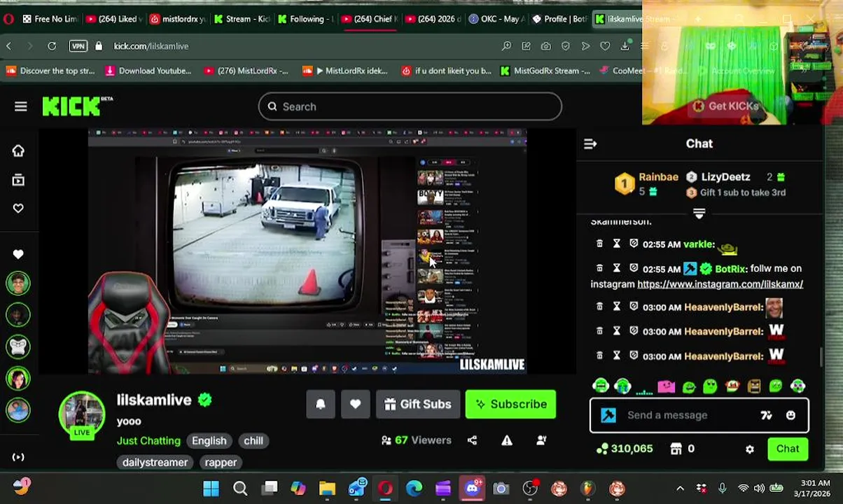Reload the page

(x=52, y=46)
